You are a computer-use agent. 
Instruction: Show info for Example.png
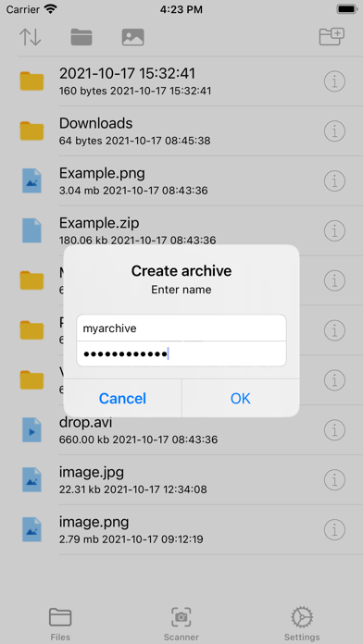[x=334, y=181]
